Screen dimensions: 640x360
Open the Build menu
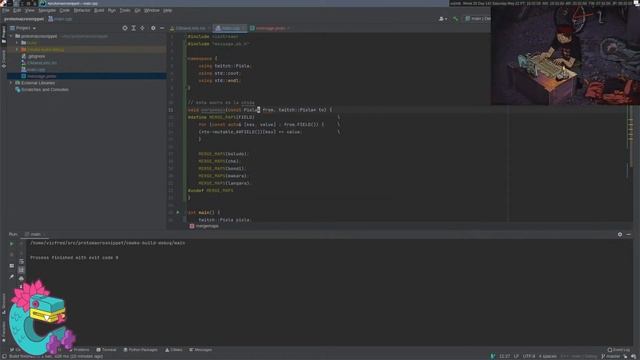coord(99,10)
